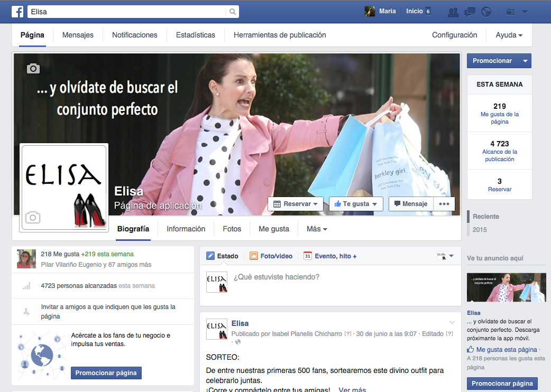Click the search magnifier icon
Viewport: 551px width, 392px height.
(232, 12)
